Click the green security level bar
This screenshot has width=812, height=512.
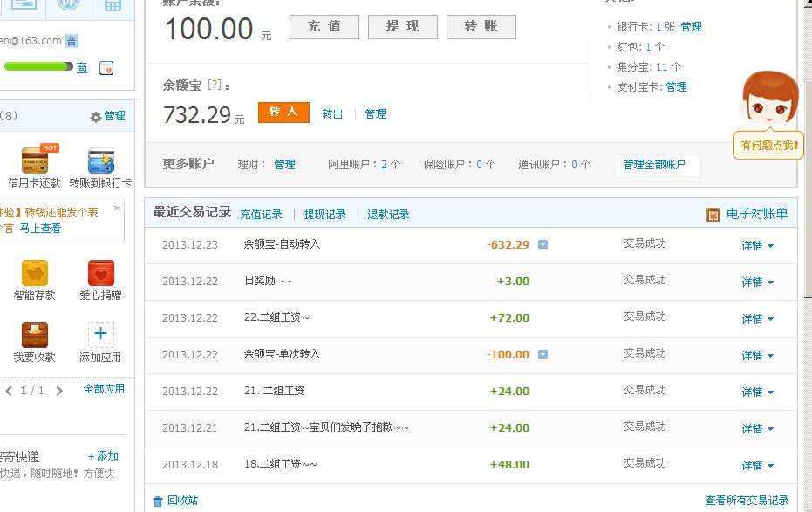coord(35,65)
